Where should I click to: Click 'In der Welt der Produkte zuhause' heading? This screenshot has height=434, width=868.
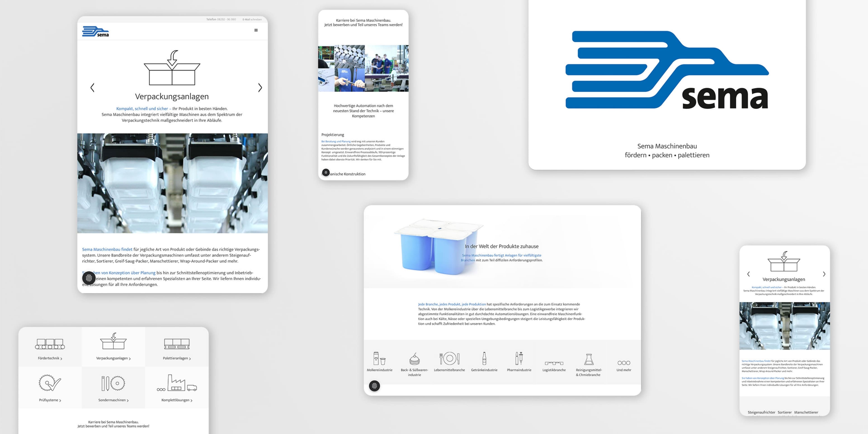(x=501, y=246)
